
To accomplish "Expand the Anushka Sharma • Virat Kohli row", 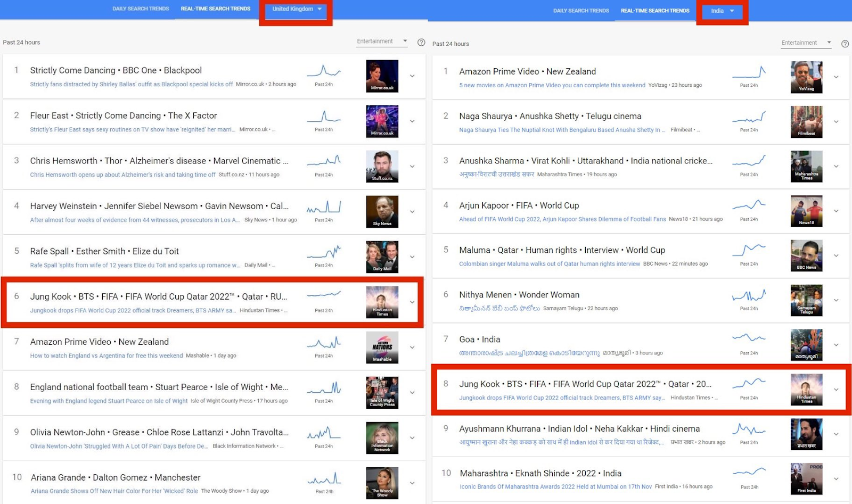I will coord(836,167).
